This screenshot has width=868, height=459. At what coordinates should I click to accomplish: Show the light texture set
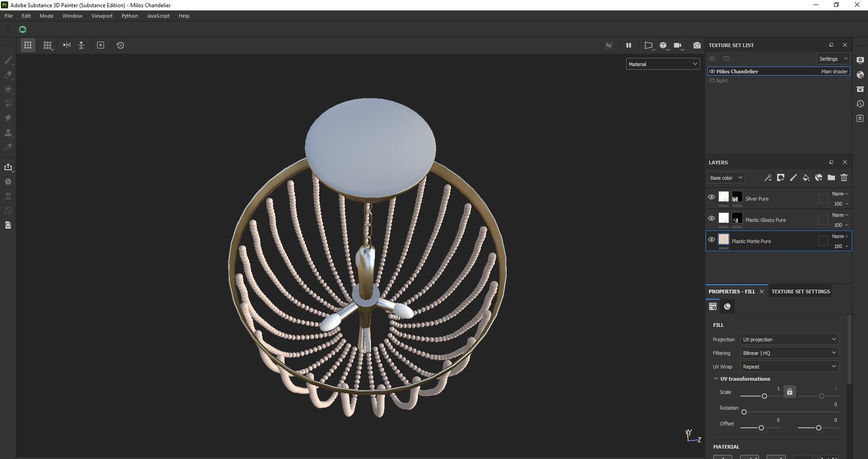point(712,81)
